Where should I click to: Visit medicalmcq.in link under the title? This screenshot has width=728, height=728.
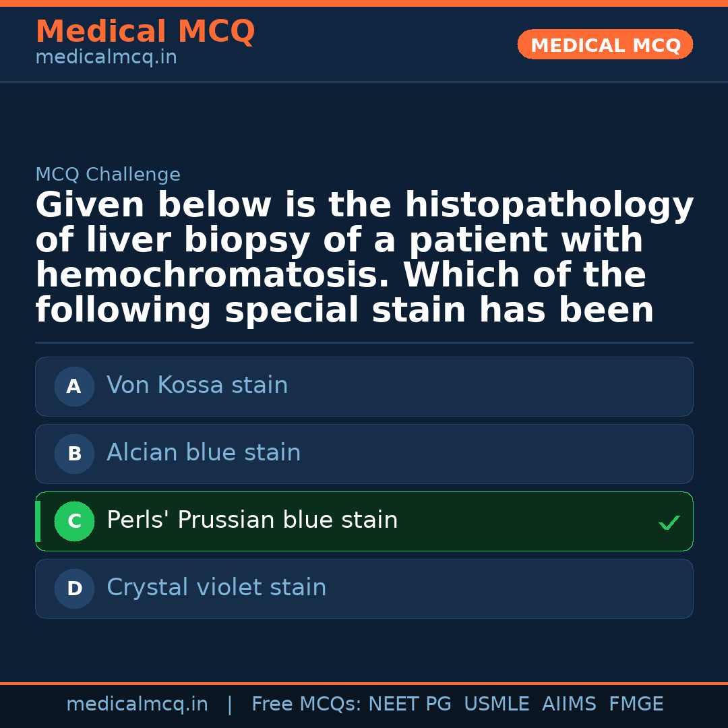(106, 58)
